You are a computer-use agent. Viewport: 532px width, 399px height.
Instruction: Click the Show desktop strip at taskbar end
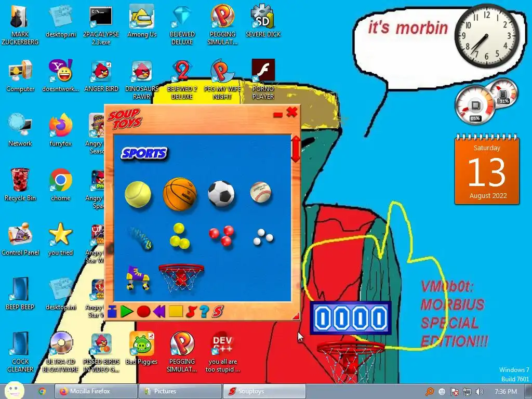coord(528,392)
